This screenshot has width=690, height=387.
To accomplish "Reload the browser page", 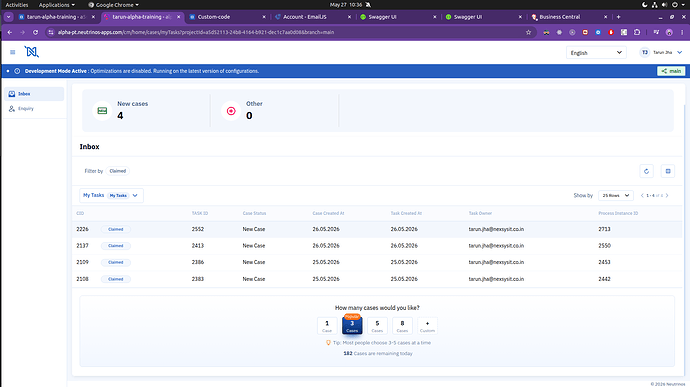I will tap(36, 32).
